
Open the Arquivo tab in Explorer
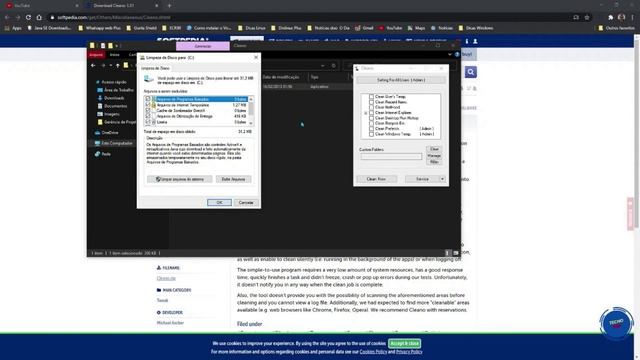(x=96, y=55)
